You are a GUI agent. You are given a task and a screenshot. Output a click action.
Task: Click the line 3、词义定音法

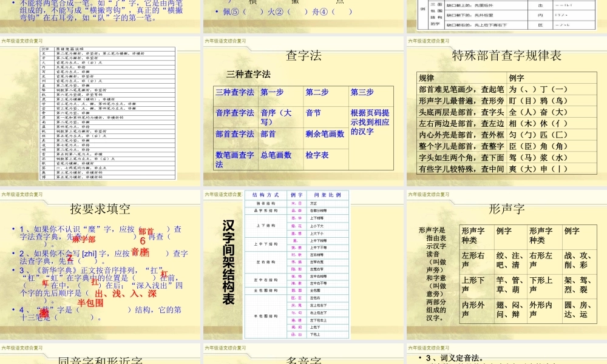[x=455, y=358]
